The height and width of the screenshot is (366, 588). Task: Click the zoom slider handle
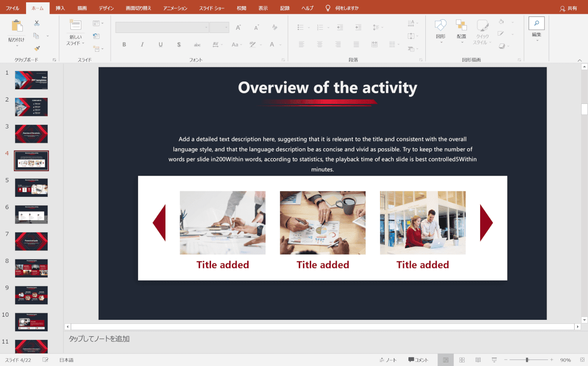click(527, 360)
